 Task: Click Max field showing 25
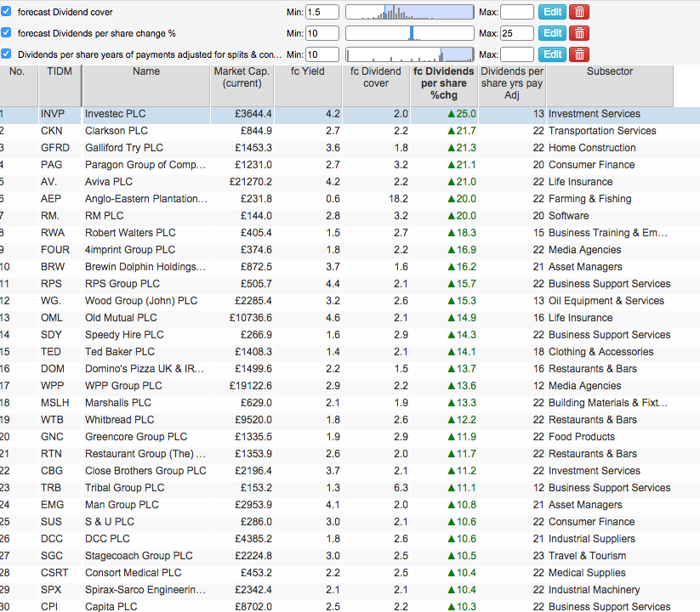[x=517, y=33]
